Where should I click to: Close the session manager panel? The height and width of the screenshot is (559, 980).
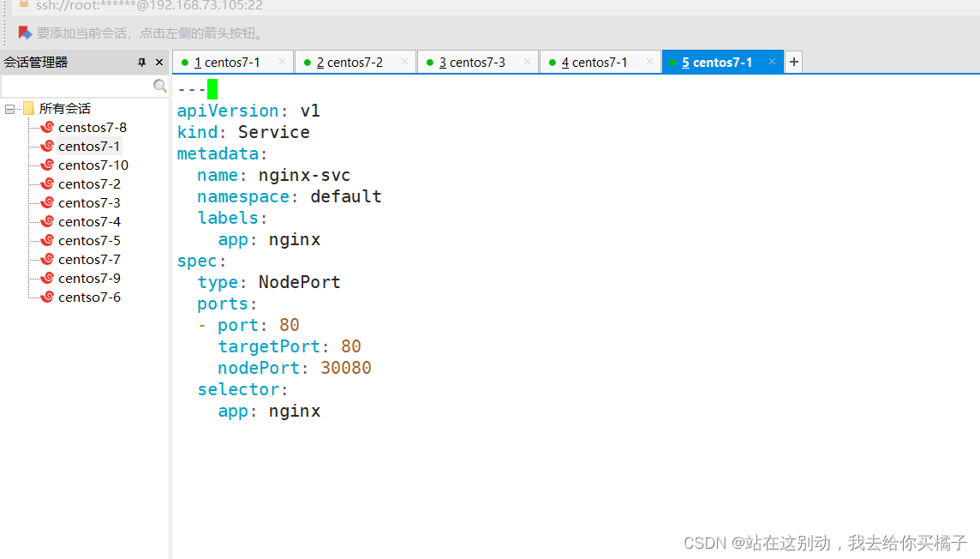coord(159,63)
